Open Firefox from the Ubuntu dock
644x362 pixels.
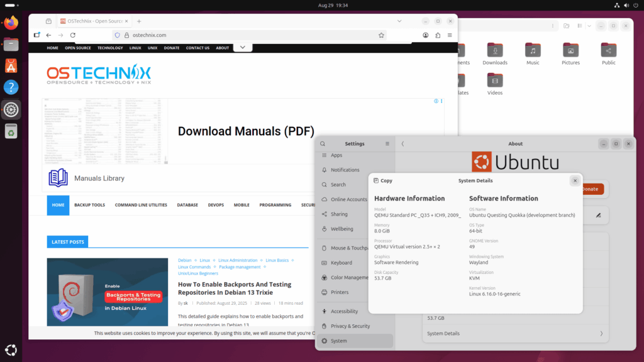point(11,23)
